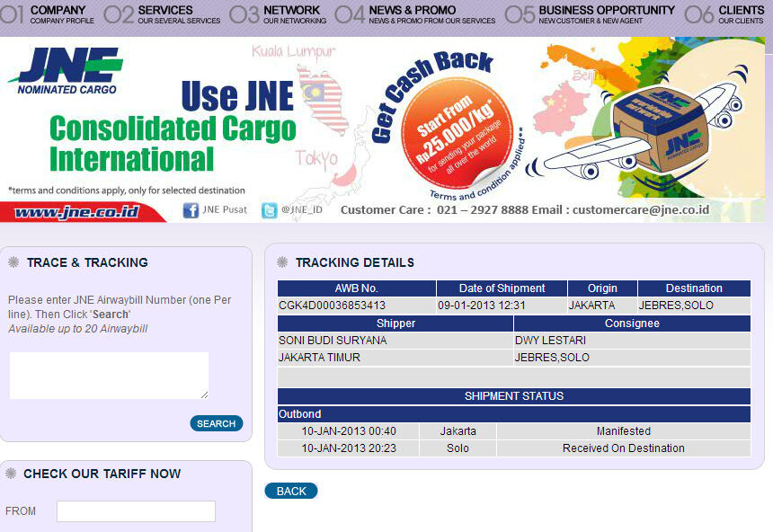
Task: Click the JNE Nominated Cargo logo
Action: (66, 70)
